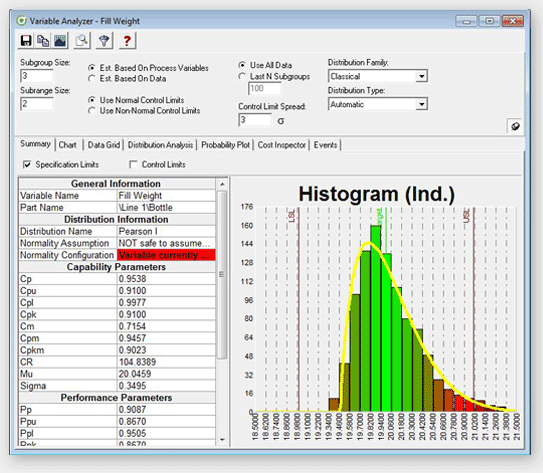543x473 pixels.
Task: Click the small icon below the dropdowns
Action: (515, 126)
